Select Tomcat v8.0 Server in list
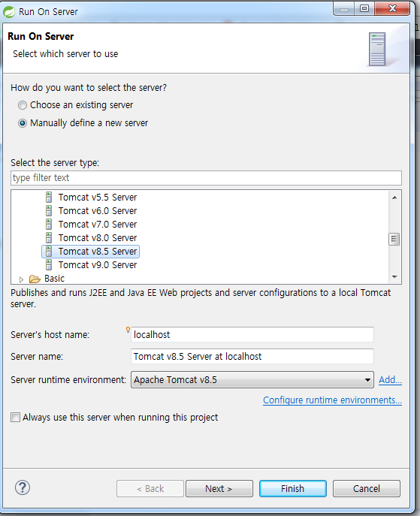 pyautogui.click(x=98, y=237)
